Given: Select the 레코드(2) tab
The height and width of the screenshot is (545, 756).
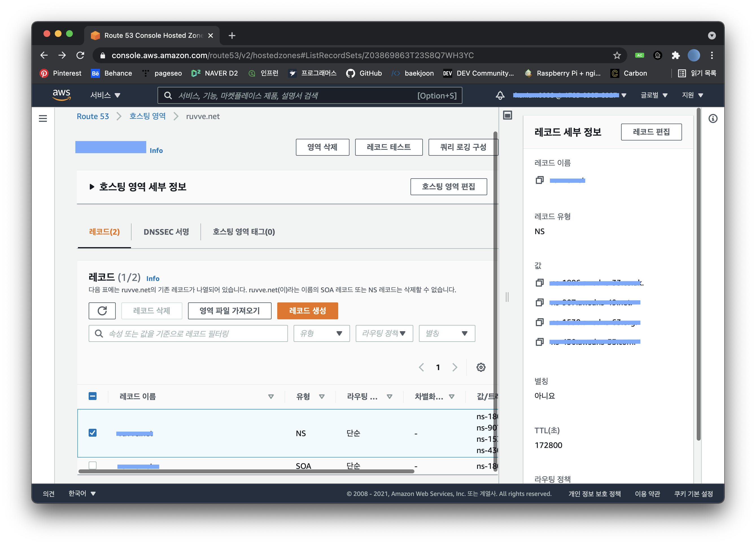Looking at the screenshot, I should coord(104,232).
